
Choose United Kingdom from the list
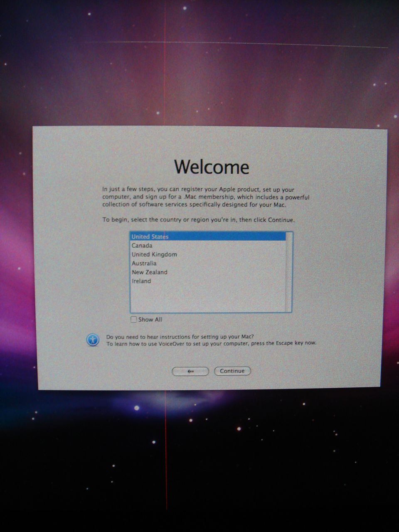[x=208, y=254]
